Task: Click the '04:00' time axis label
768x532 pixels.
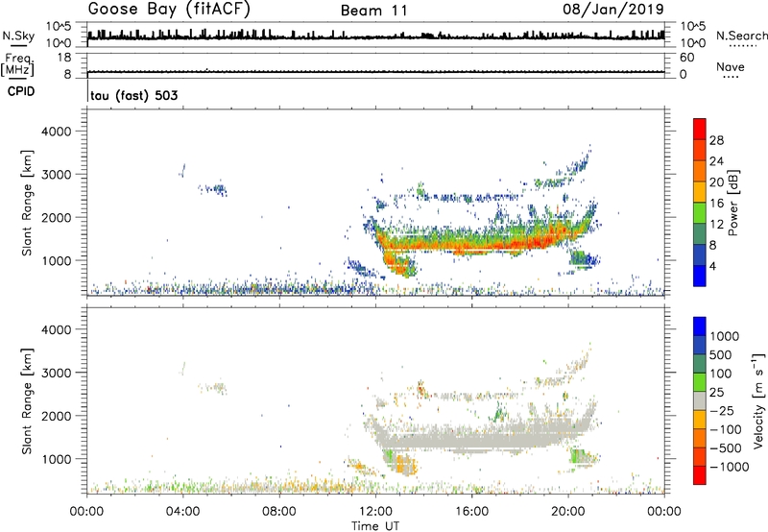Action: [x=182, y=512]
